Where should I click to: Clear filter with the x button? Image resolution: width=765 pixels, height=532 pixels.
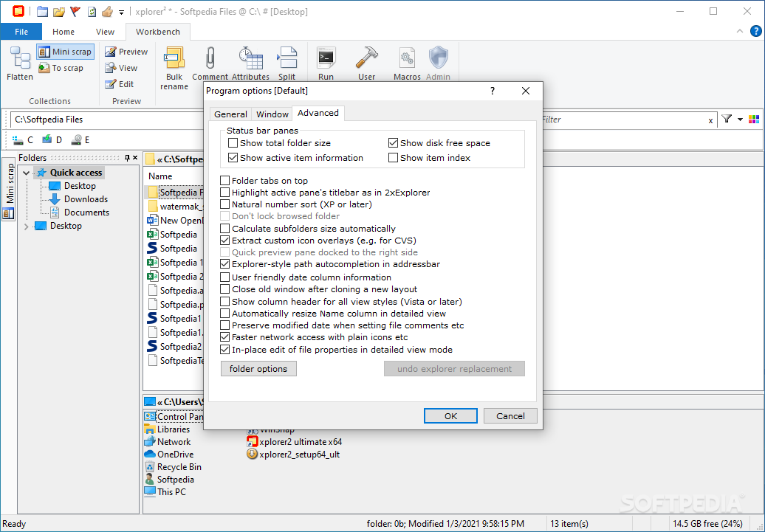pyautogui.click(x=710, y=120)
